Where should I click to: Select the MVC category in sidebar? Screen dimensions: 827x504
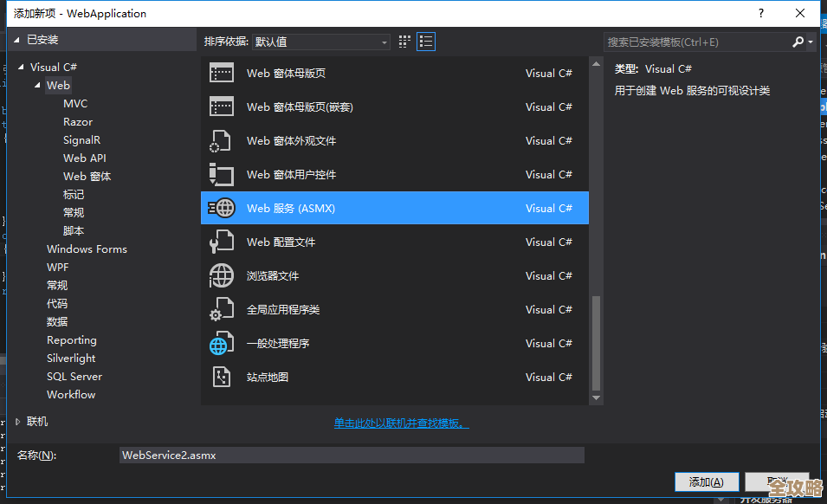click(x=74, y=103)
